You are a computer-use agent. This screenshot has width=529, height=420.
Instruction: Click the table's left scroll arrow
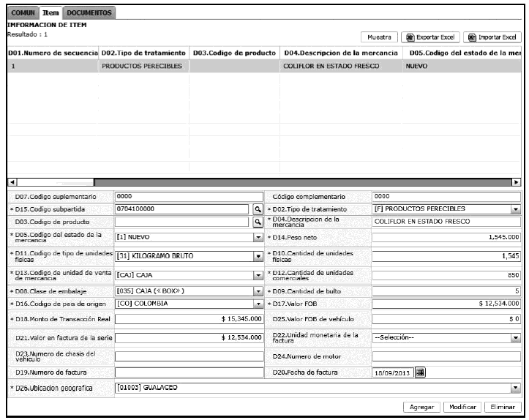click(12, 182)
